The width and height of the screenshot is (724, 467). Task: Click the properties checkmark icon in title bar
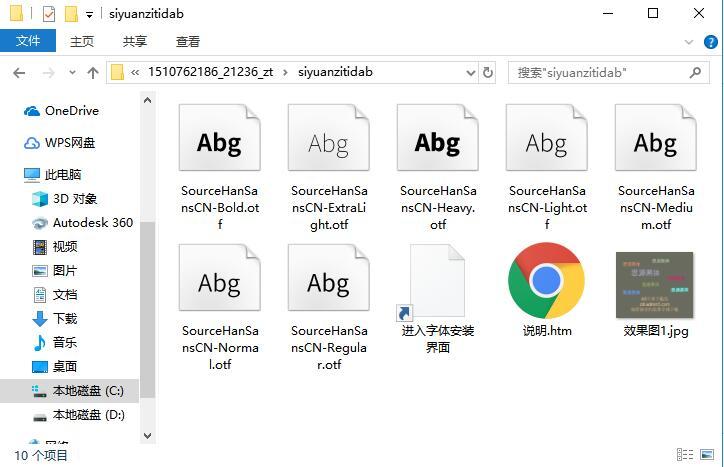[48, 14]
